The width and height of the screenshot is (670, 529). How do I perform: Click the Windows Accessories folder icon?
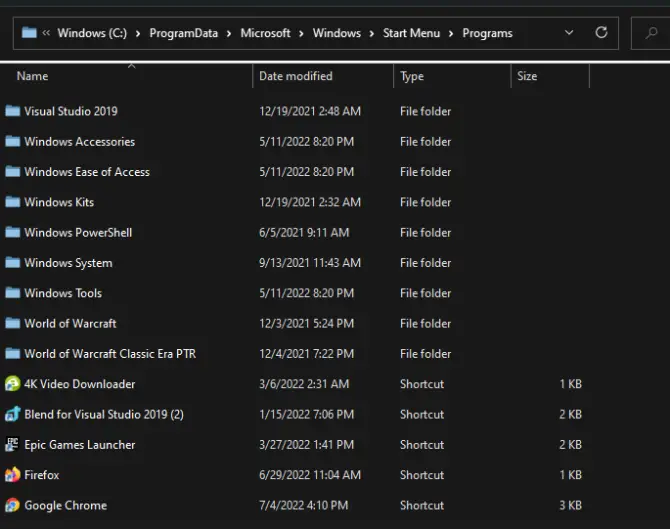pyautogui.click(x=12, y=141)
